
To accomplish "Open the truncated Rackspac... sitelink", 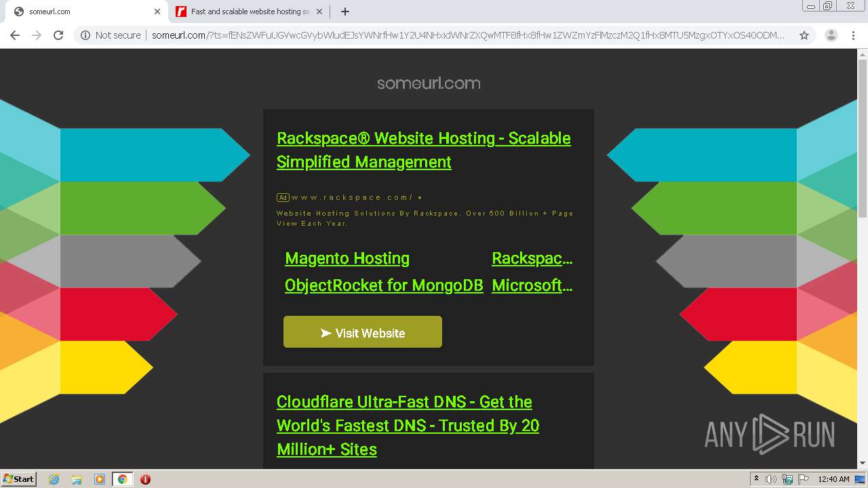I will [532, 258].
